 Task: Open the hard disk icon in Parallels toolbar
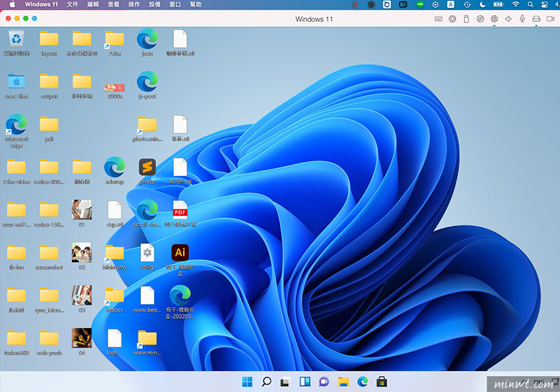point(536,19)
